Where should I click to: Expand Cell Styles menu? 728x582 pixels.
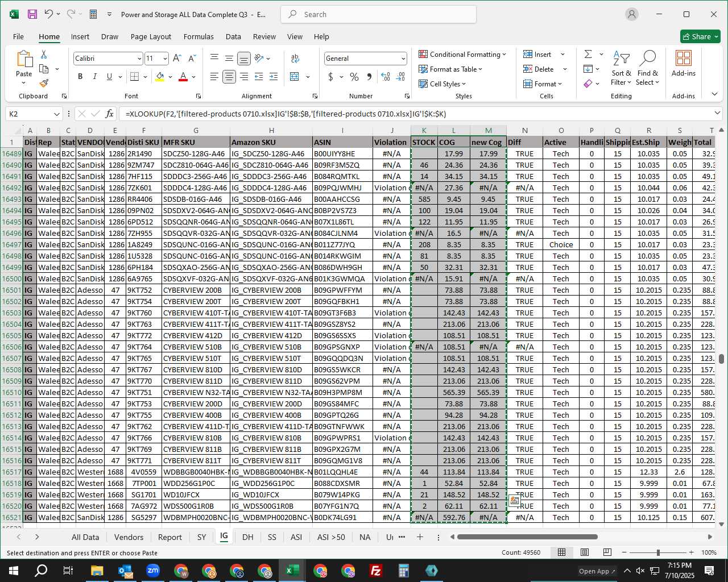tap(442, 84)
